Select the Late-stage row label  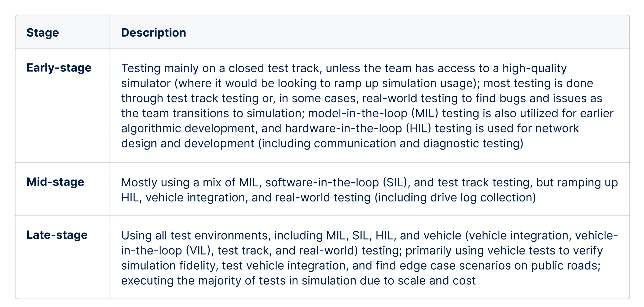click(57, 235)
